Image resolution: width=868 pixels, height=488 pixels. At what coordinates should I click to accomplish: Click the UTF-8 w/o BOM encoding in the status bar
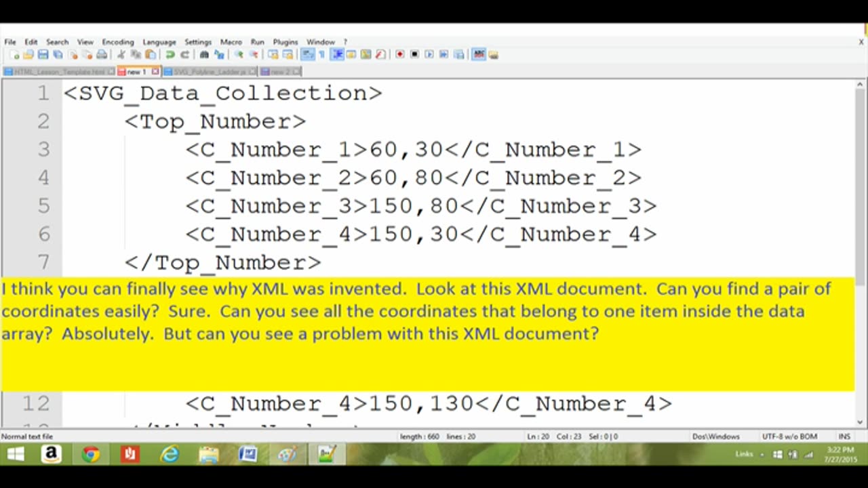[790, 436]
